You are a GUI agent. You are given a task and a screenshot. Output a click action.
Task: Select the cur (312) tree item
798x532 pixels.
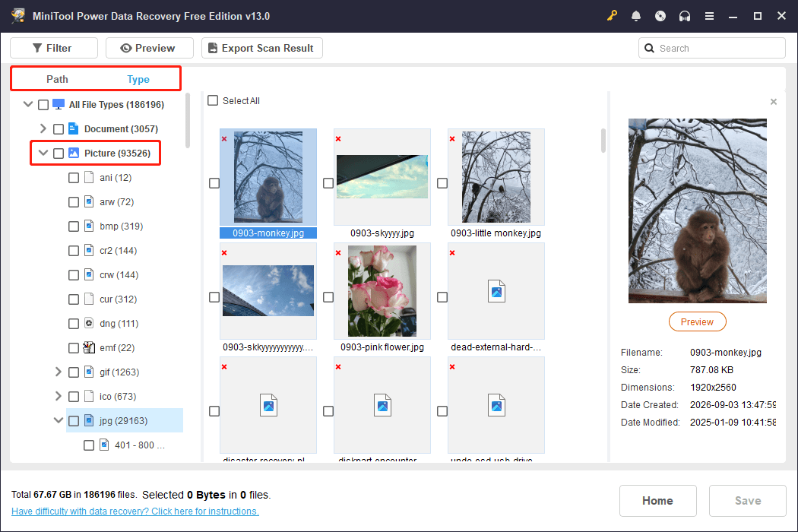[118, 299]
